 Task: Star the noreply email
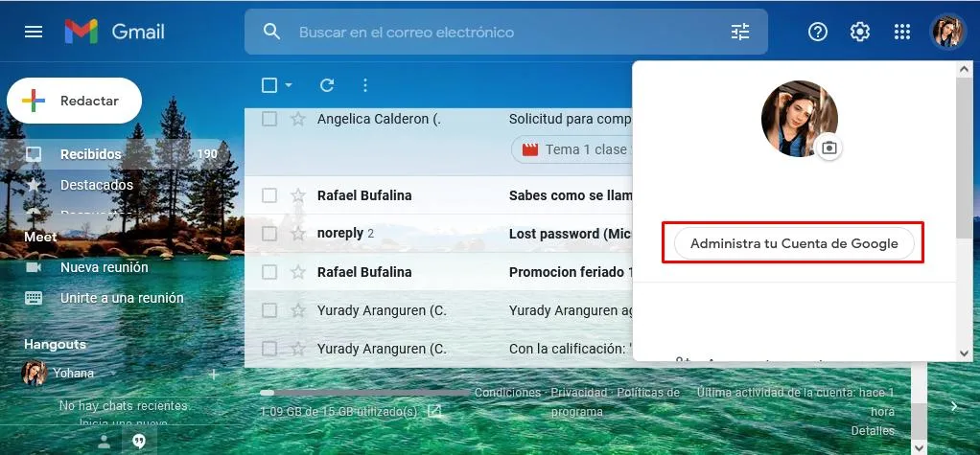click(x=298, y=234)
